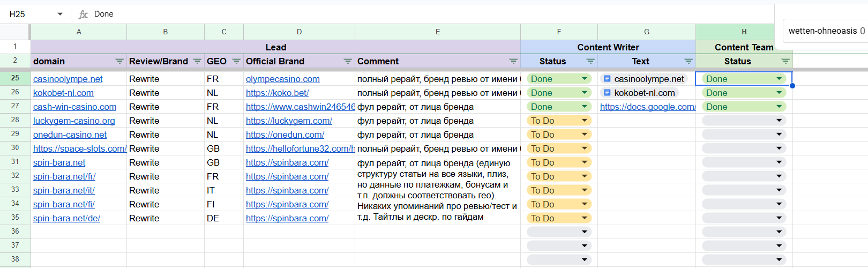Expand the name box dropdown arrow

coord(60,14)
